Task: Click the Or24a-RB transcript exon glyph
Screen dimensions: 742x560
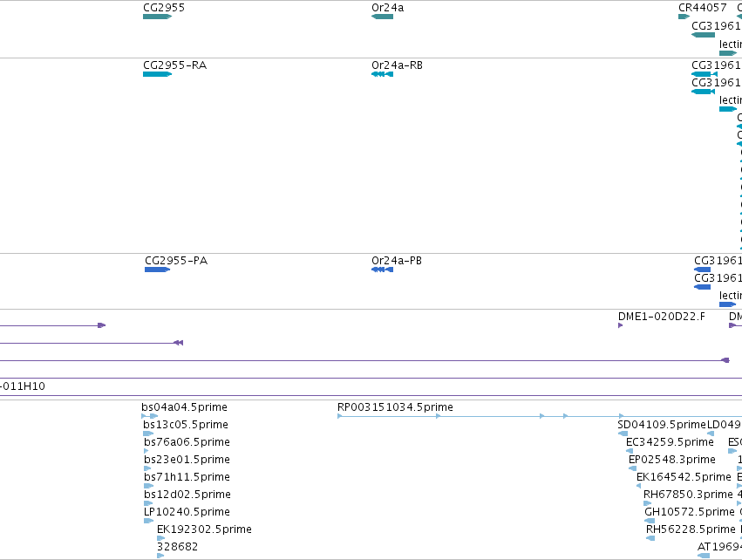Action: click(x=383, y=74)
